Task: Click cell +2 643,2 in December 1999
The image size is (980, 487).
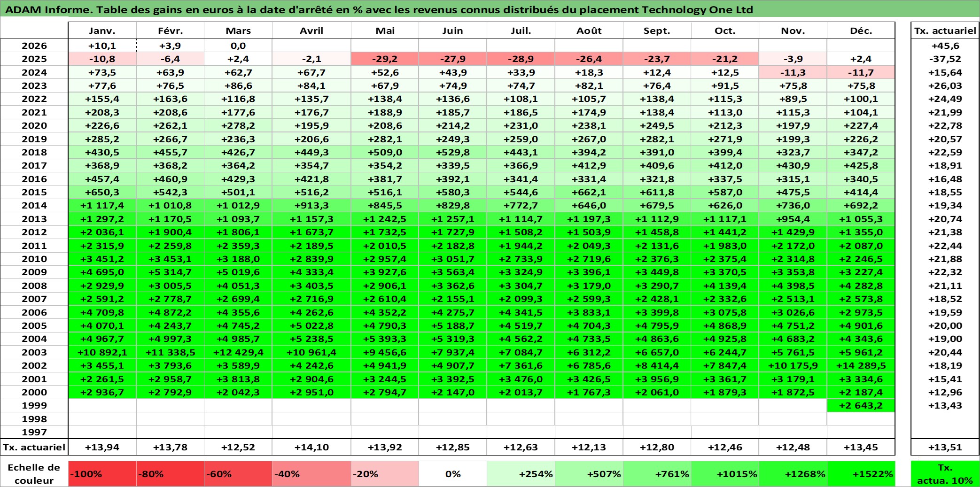Action: [861, 405]
